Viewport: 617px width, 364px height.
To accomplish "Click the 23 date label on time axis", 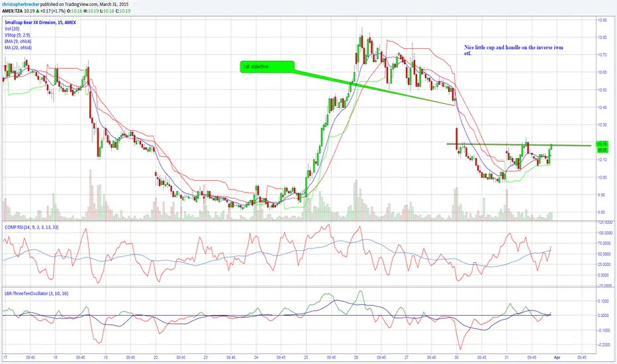I will pyautogui.click(x=206, y=357).
